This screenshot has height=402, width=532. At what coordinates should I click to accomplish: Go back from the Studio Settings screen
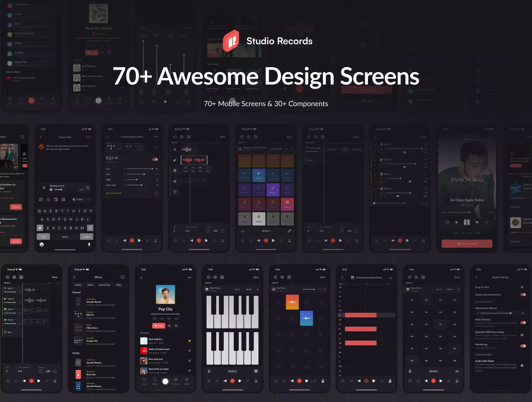click(x=476, y=277)
